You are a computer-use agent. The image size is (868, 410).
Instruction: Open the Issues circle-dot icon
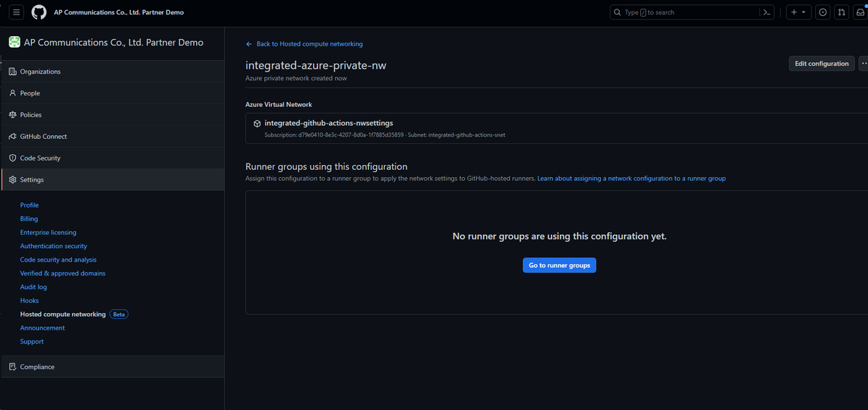point(822,12)
